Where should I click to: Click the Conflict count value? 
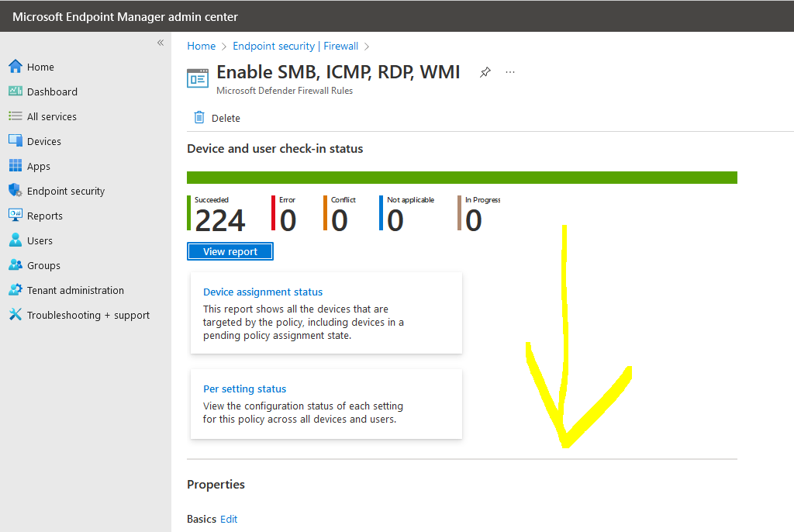coord(340,220)
